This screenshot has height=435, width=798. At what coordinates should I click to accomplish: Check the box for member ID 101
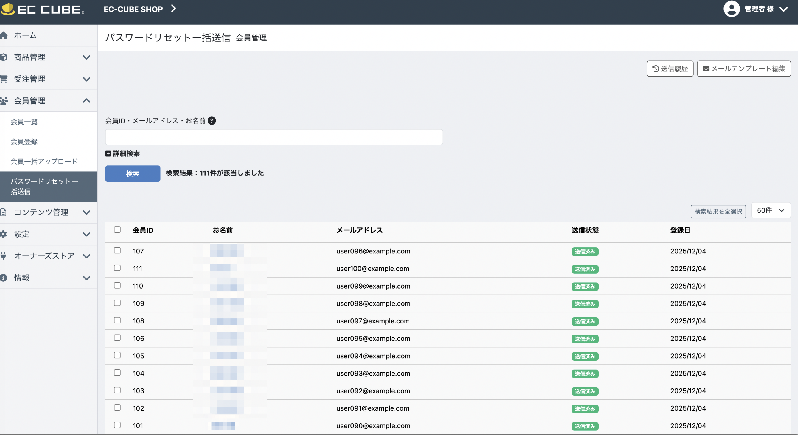(118, 425)
